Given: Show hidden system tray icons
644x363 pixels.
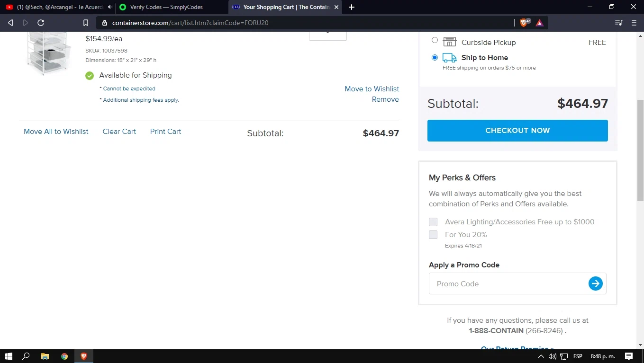Looking at the screenshot, I should click(x=541, y=356).
